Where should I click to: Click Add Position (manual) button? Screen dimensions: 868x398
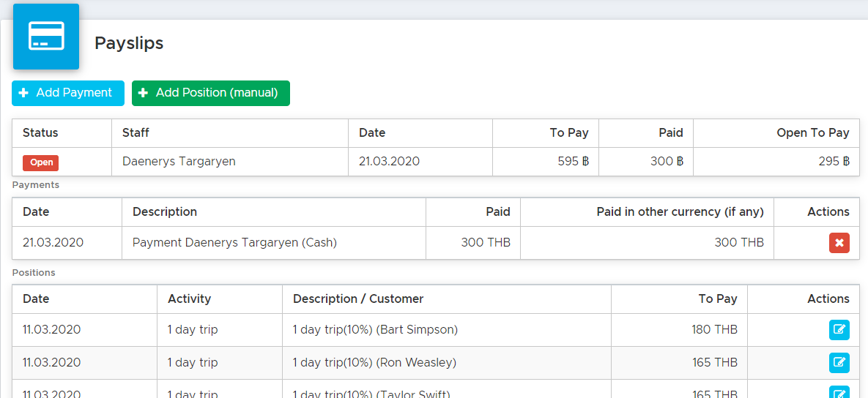[x=211, y=93]
